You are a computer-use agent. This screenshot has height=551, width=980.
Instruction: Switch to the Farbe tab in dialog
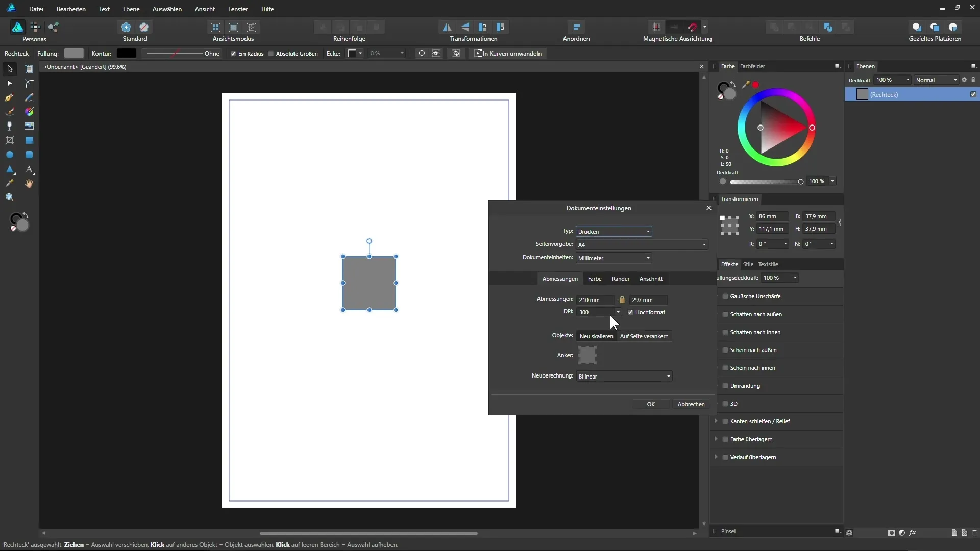[595, 279]
